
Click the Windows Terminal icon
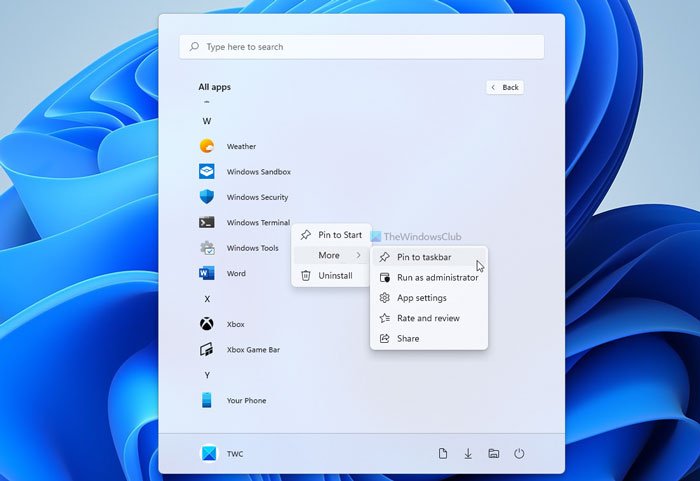(x=207, y=222)
